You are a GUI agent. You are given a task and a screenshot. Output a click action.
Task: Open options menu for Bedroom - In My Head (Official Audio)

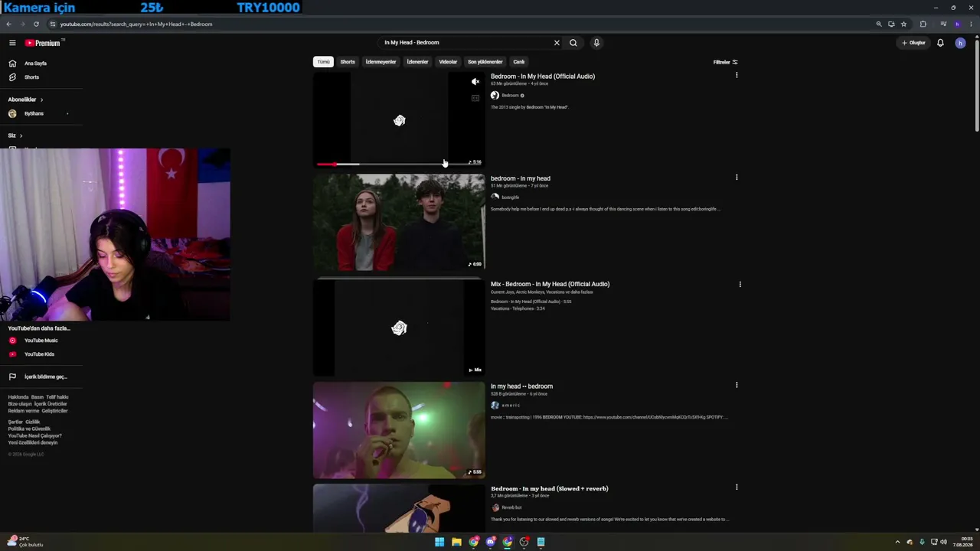click(737, 75)
